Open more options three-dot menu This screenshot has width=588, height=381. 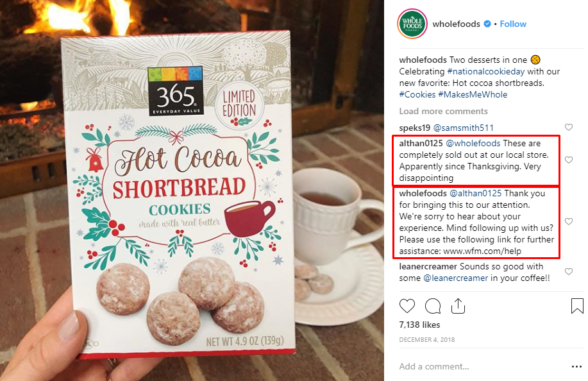[x=576, y=366]
